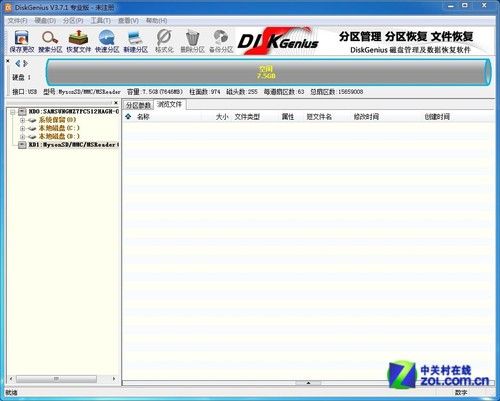500x401 pixels.
Task: Expand the 本地磁盘(C:) tree node
Action: [22, 128]
